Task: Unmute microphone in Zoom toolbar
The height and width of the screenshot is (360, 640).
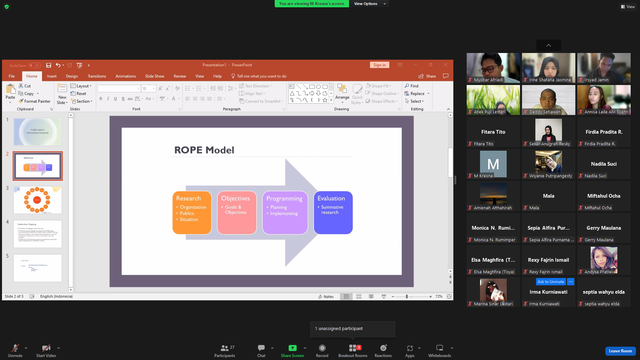Action: click(x=15, y=350)
